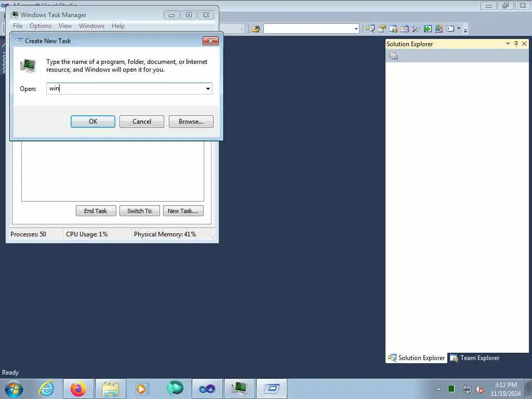The image size is (532, 399).
Task: Click Solution Explorer properties toolbar icon
Action: click(393, 56)
